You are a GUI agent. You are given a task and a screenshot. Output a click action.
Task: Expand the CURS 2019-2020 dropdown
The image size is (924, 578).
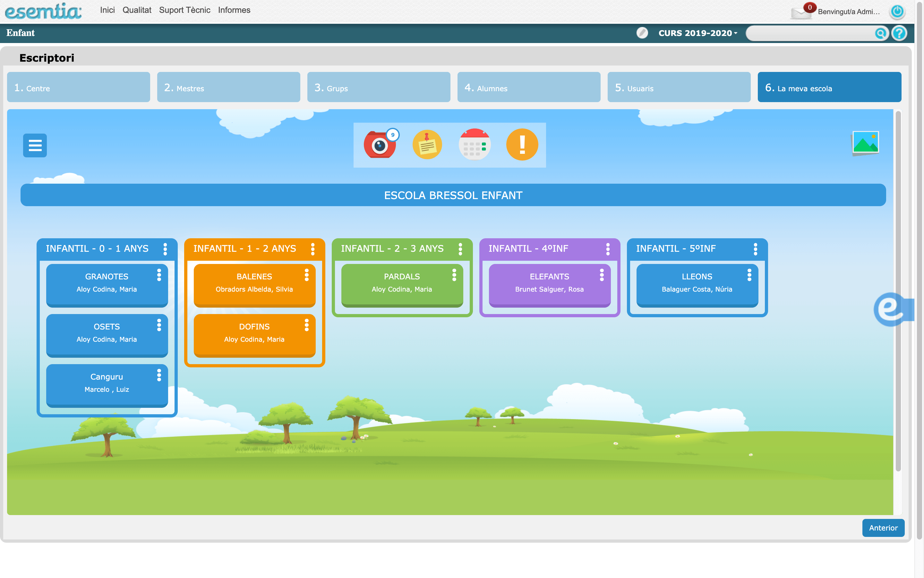(697, 33)
